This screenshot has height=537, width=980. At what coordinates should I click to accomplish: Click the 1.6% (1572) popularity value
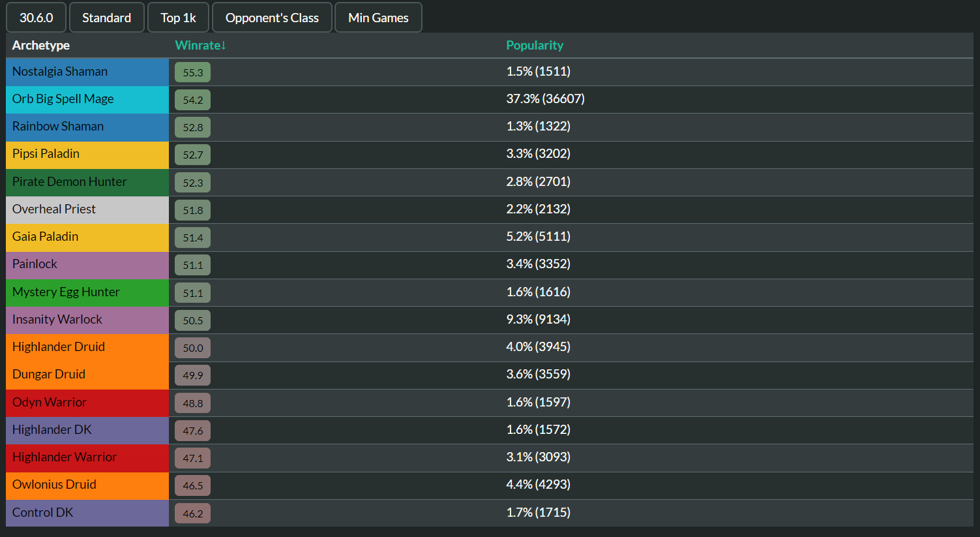[539, 429]
